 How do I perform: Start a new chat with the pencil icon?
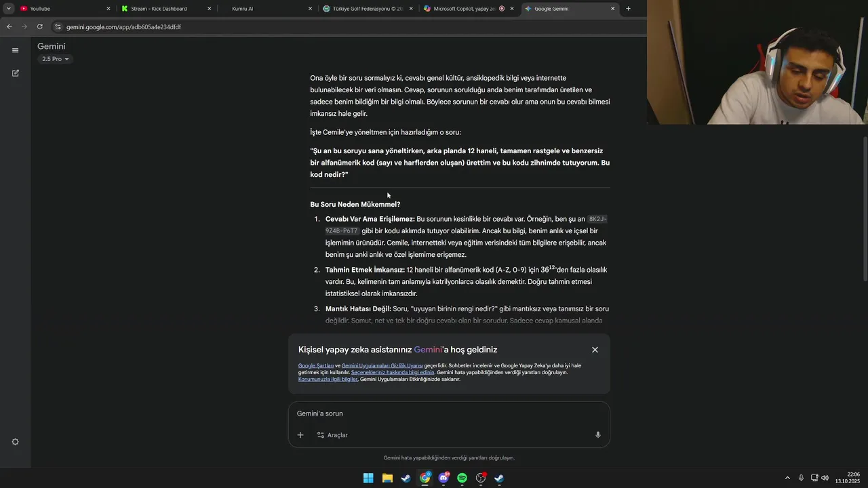pos(15,73)
